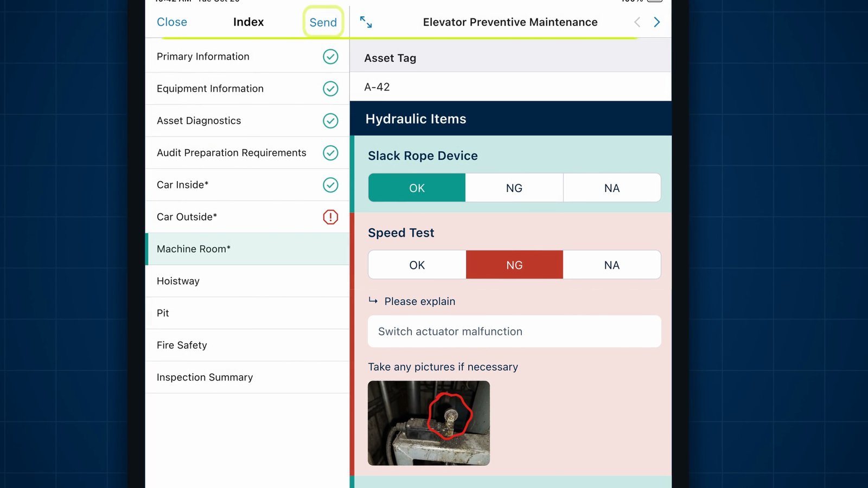This screenshot has width=868, height=488.
Task: Click the Asset Tag value A-42
Action: pyautogui.click(x=377, y=87)
